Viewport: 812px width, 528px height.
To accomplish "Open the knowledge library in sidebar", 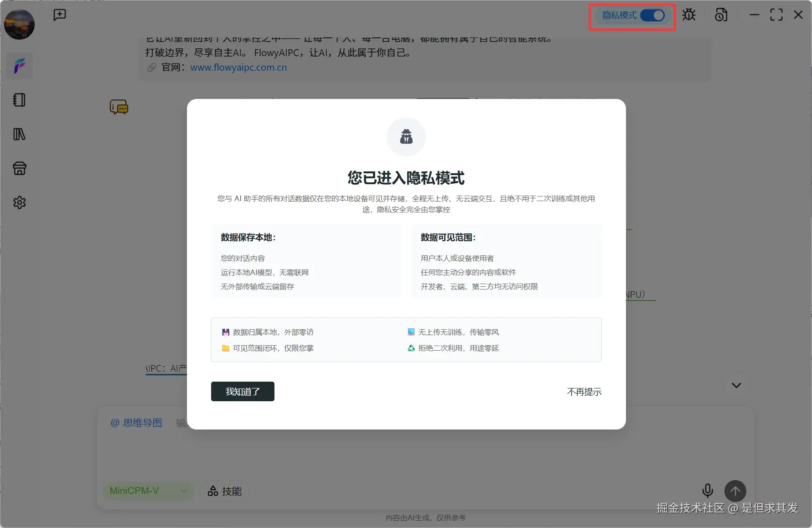I will 19,134.
